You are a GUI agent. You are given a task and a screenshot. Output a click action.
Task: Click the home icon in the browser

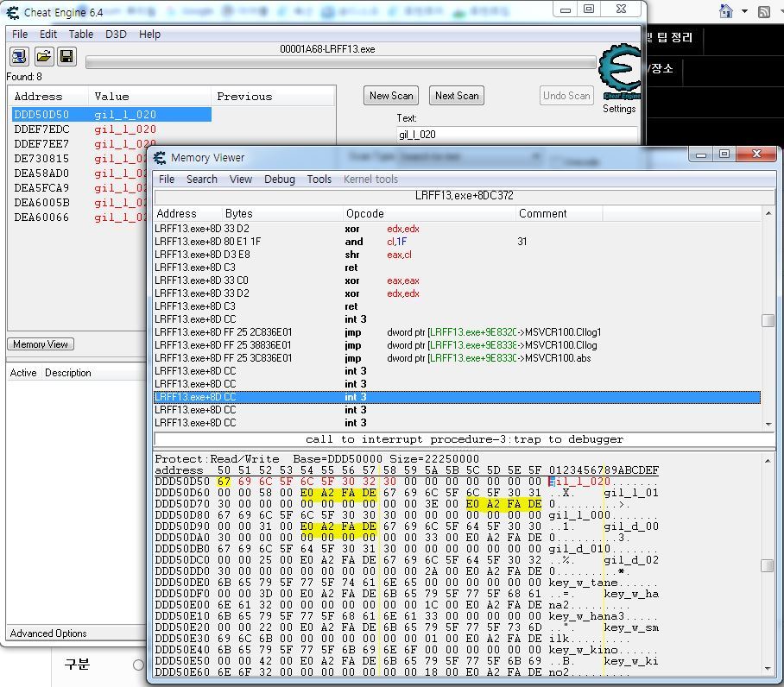(726, 11)
